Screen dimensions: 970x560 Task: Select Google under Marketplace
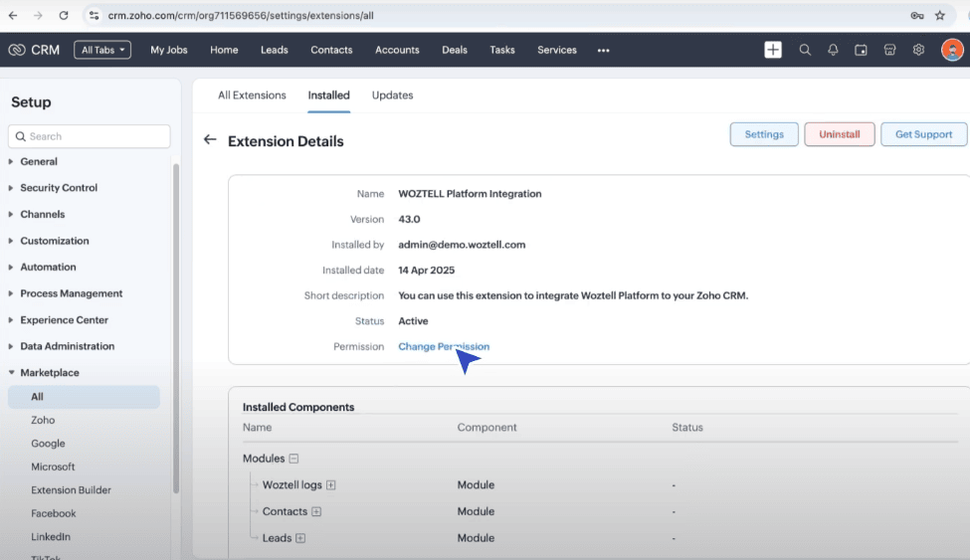48,444
